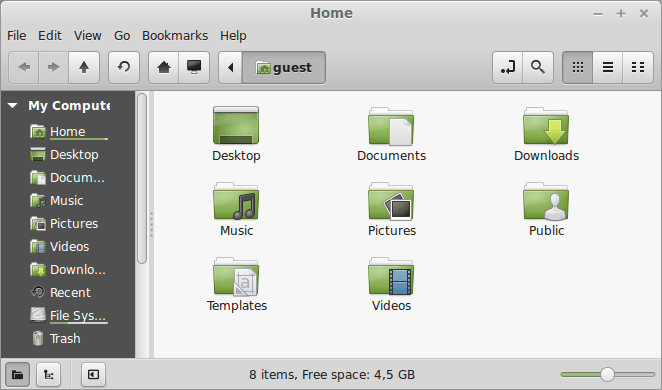Image resolution: width=662 pixels, height=390 pixels.
Task: Go up to the parent folder
Action: click(x=84, y=68)
